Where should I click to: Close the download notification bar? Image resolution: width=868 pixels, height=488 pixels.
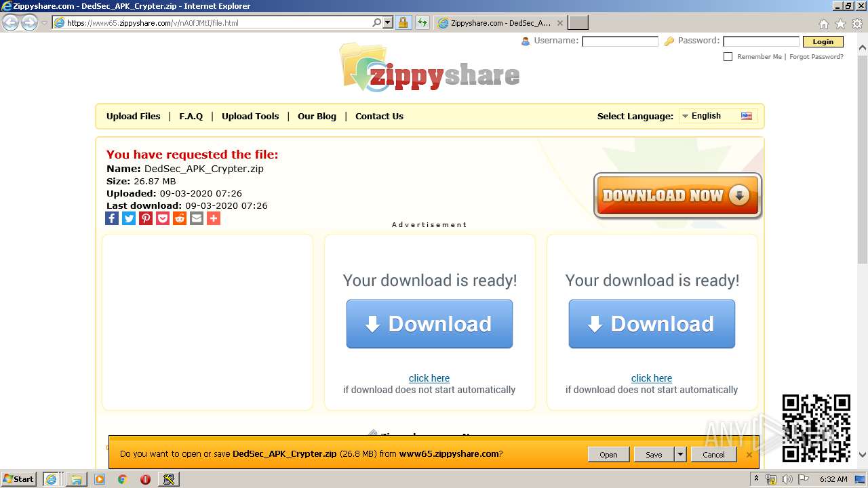tap(749, 454)
